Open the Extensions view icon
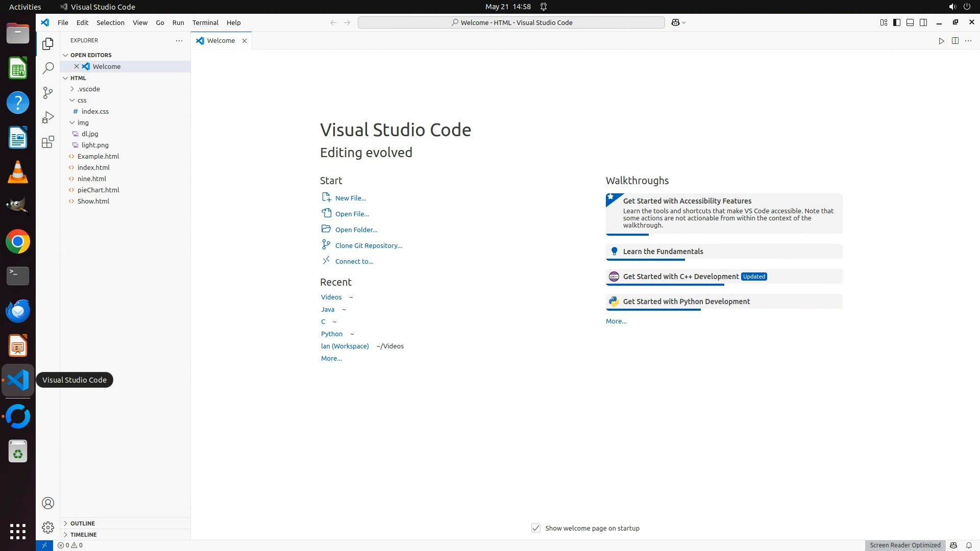The width and height of the screenshot is (980, 551). click(x=48, y=142)
